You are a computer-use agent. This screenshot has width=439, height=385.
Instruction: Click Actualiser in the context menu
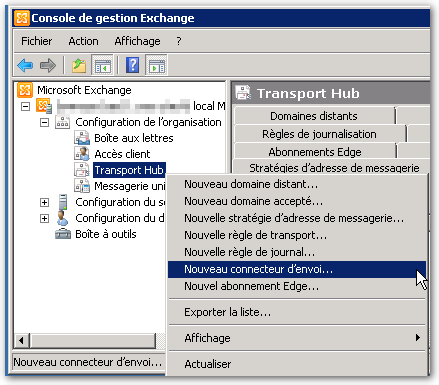(297, 364)
